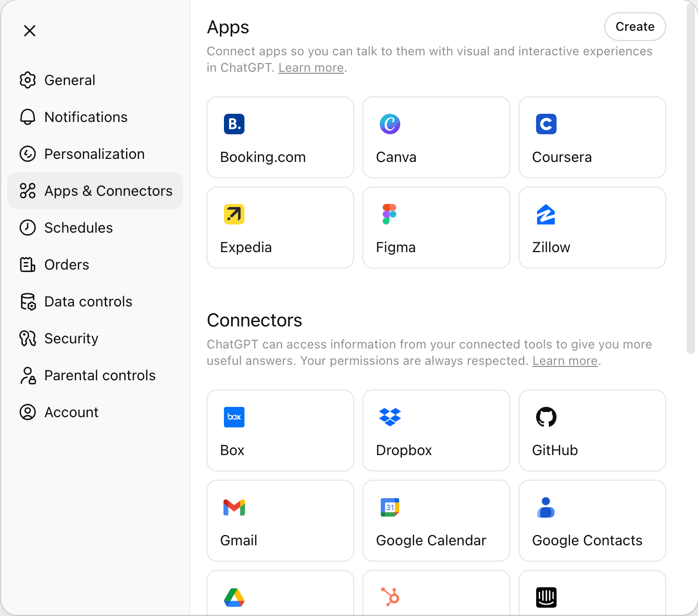698x616 pixels.
Task: Open the GitHub octocat icon
Action: (x=546, y=417)
